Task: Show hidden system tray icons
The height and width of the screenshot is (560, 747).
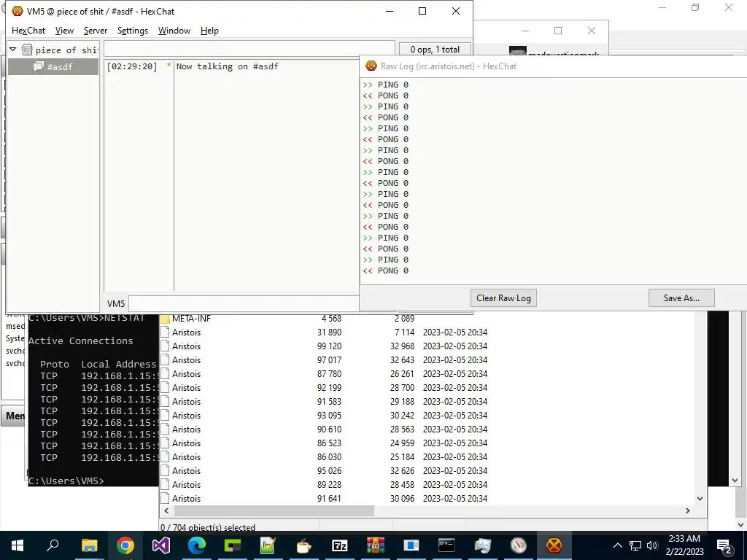Action: [617, 545]
